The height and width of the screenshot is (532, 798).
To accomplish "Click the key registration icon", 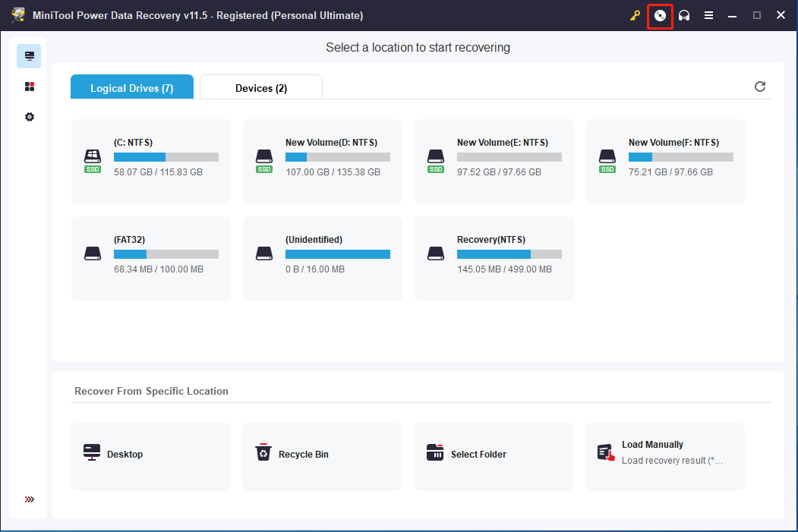I will tap(635, 16).
